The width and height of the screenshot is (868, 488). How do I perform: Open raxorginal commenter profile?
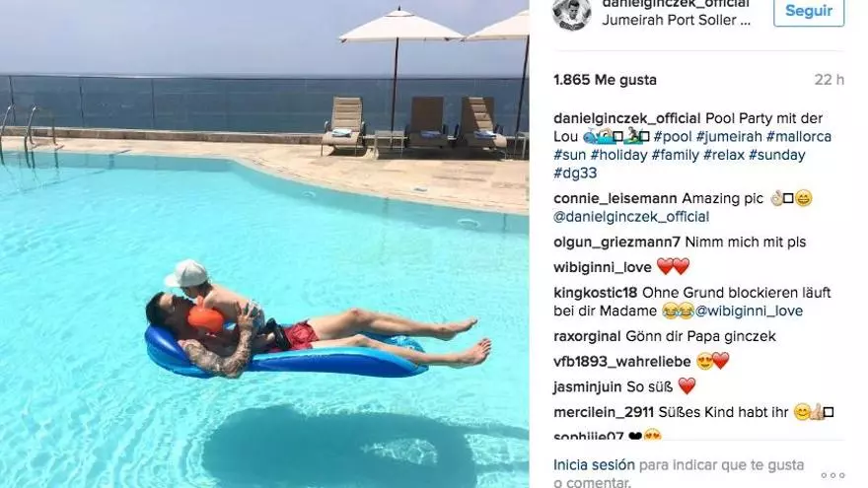[x=587, y=336]
